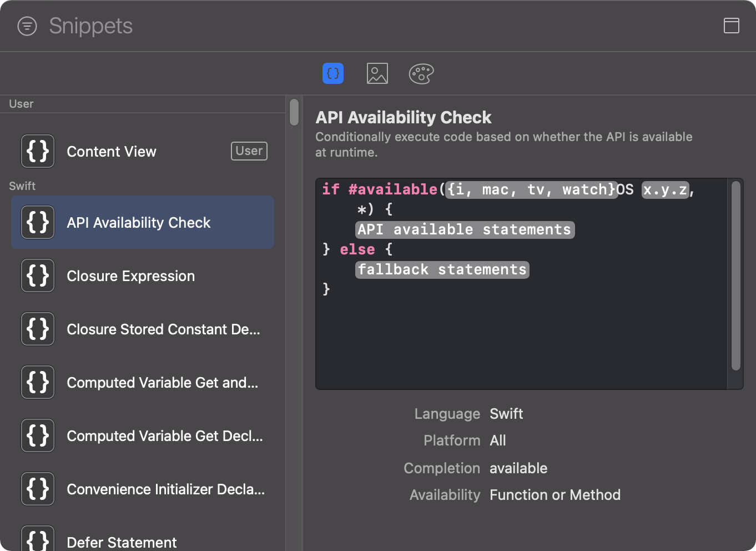
Task: Click the Language field label
Action: [x=447, y=414]
